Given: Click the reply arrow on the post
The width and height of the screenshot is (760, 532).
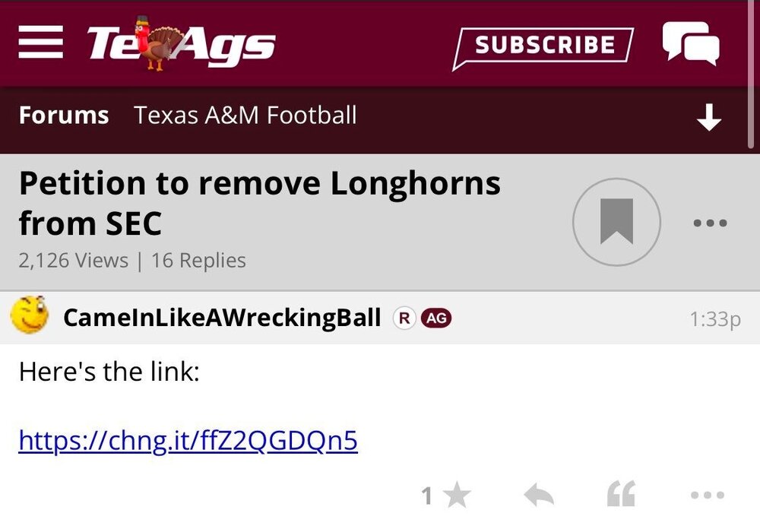Looking at the screenshot, I should click(x=539, y=496).
